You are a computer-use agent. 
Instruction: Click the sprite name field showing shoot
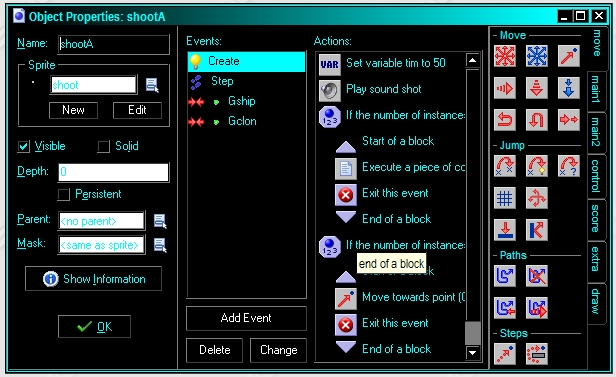94,85
